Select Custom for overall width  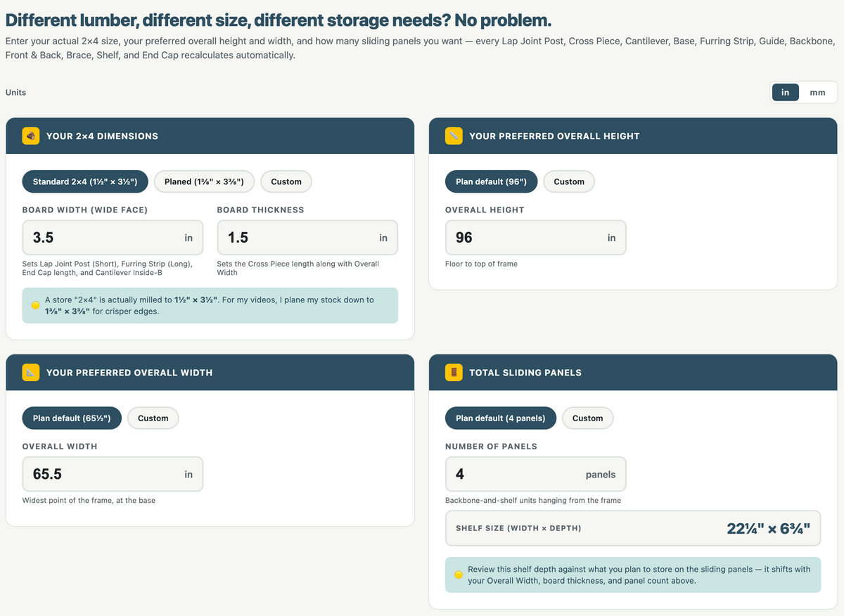pos(153,418)
